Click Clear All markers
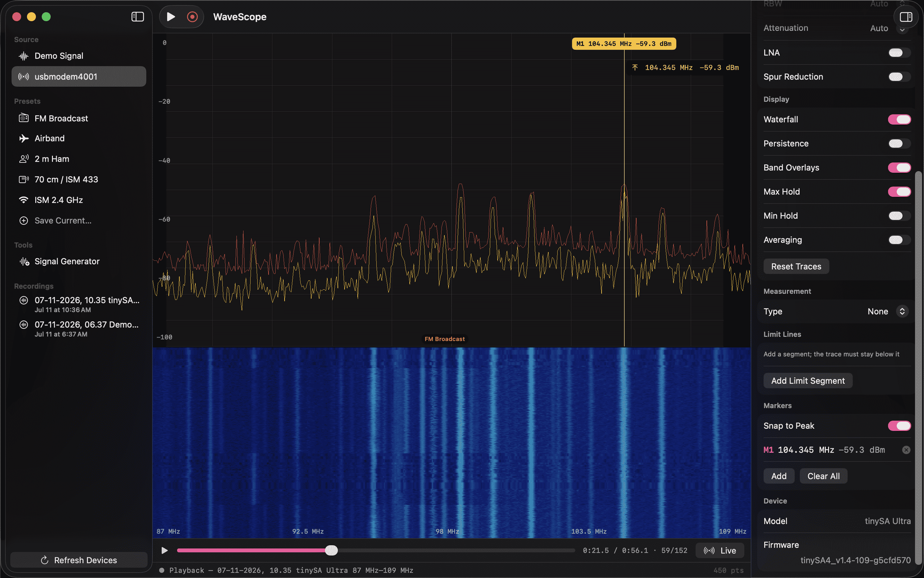This screenshot has height=578, width=924. tap(823, 476)
